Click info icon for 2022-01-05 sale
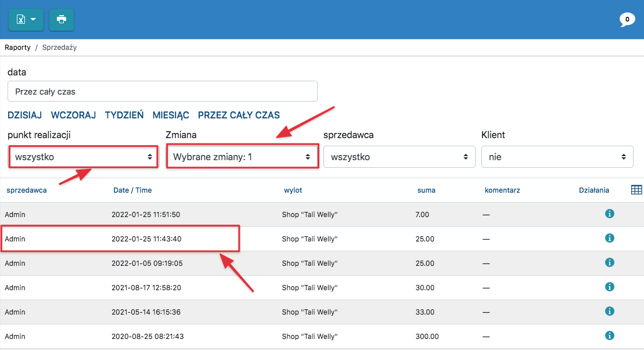The height and width of the screenshot is (350, 644). pyautogui.click(x=609, y=263)
